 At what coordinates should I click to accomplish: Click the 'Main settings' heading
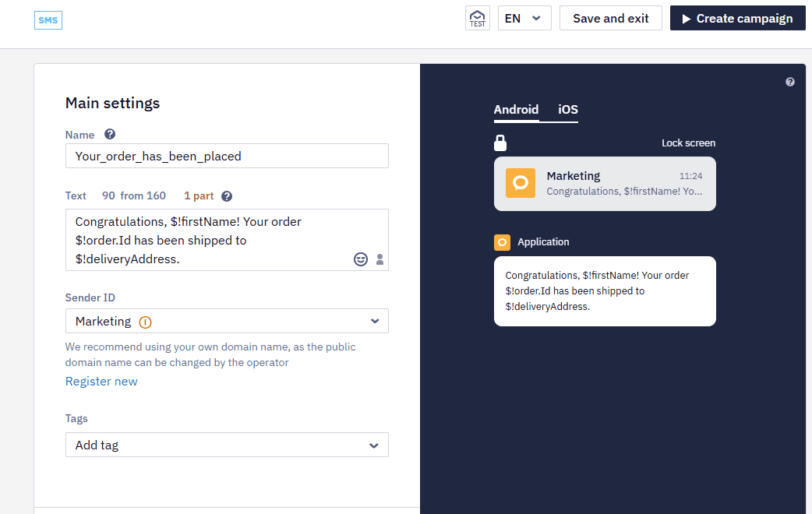112,103
